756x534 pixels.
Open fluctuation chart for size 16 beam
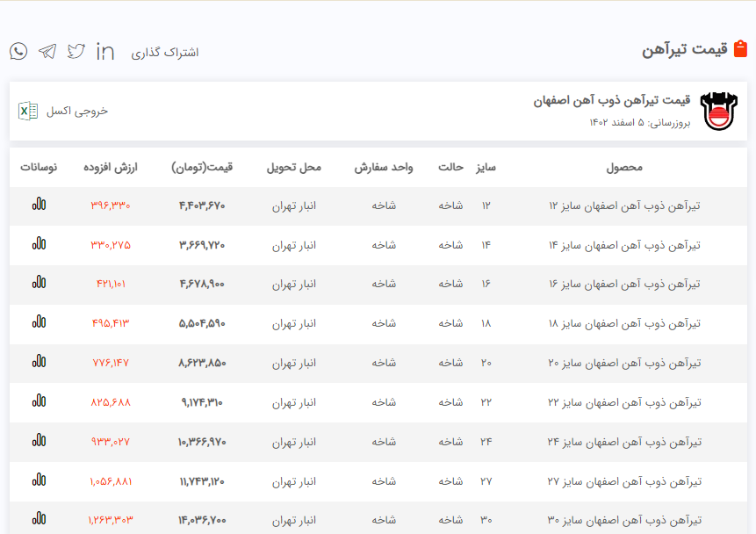coord(39,283)
